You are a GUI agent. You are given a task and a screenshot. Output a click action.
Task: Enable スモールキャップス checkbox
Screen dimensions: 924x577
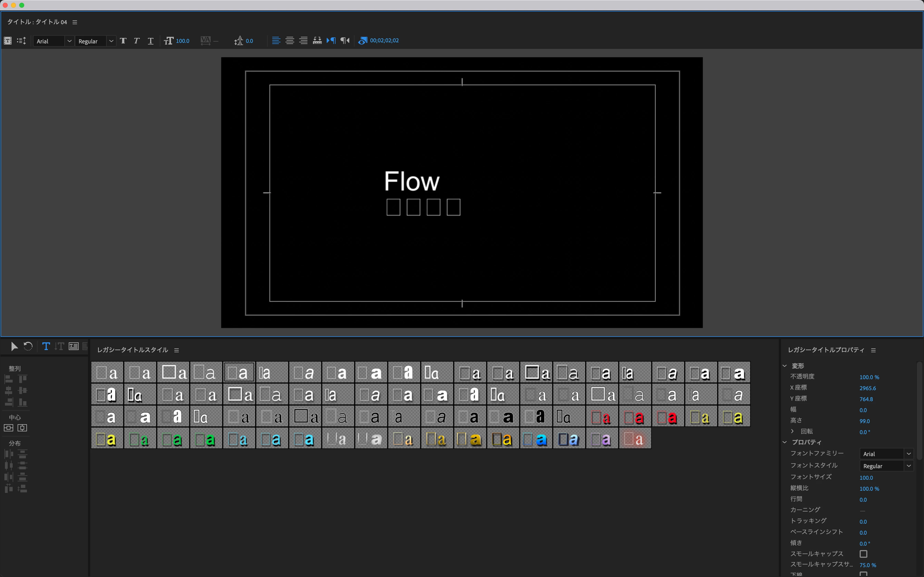coord(863,554)
